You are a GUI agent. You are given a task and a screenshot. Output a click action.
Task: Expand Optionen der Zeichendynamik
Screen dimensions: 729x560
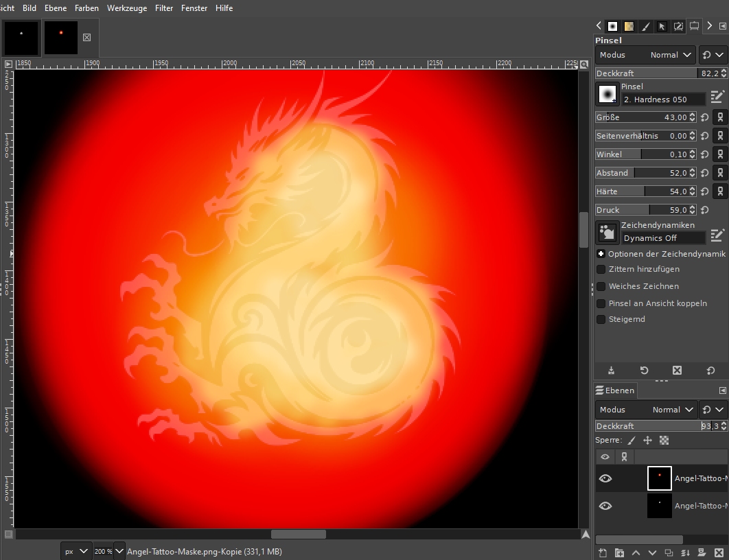coord(601,254)
